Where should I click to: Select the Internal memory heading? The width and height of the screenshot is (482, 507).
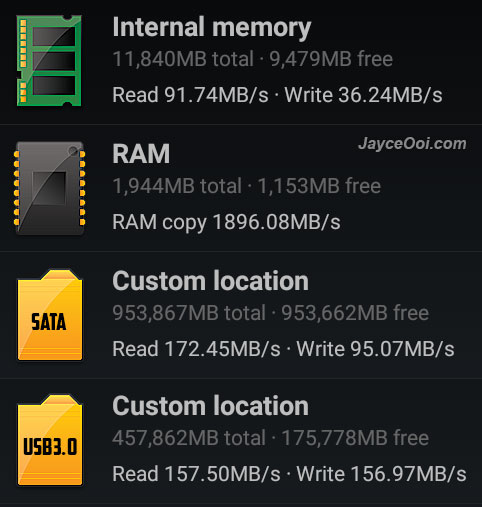tap(212, 27)
